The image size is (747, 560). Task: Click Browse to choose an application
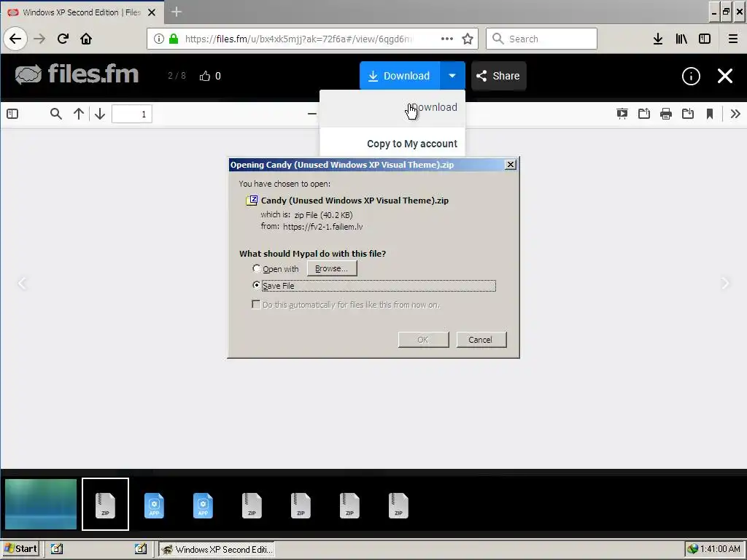332,268
